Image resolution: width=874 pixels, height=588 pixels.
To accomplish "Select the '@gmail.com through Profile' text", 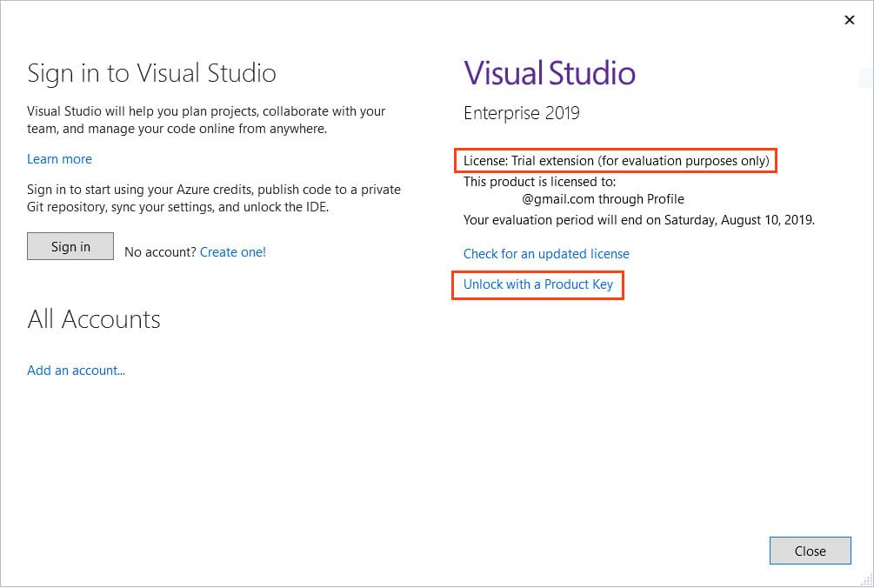I will pos(603,199).
